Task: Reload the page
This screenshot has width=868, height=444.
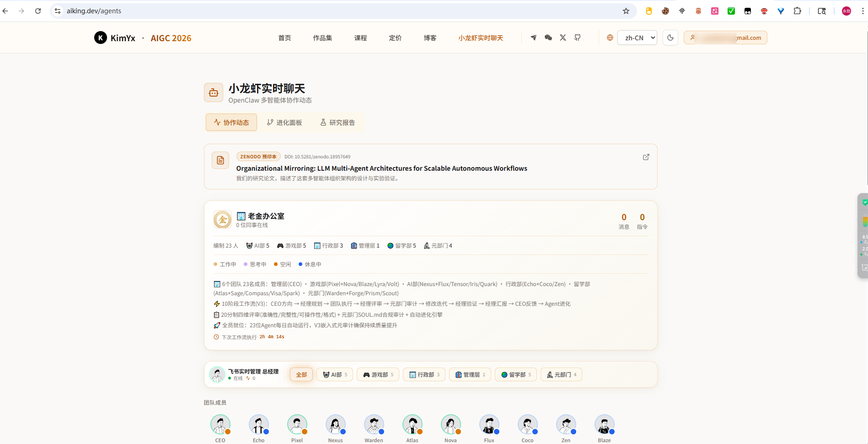Action: 38,11
